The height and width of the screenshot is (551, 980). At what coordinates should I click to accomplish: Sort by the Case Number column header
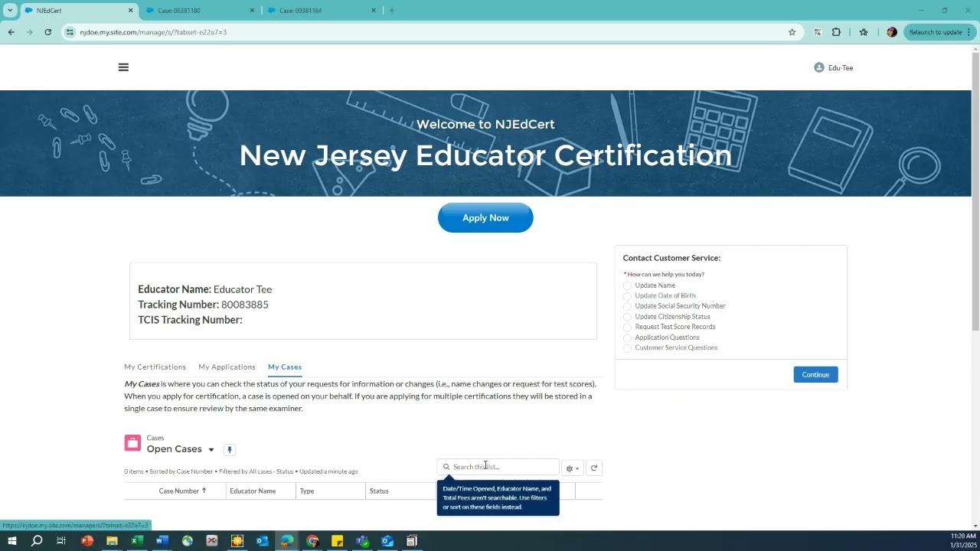coord(183,491)
